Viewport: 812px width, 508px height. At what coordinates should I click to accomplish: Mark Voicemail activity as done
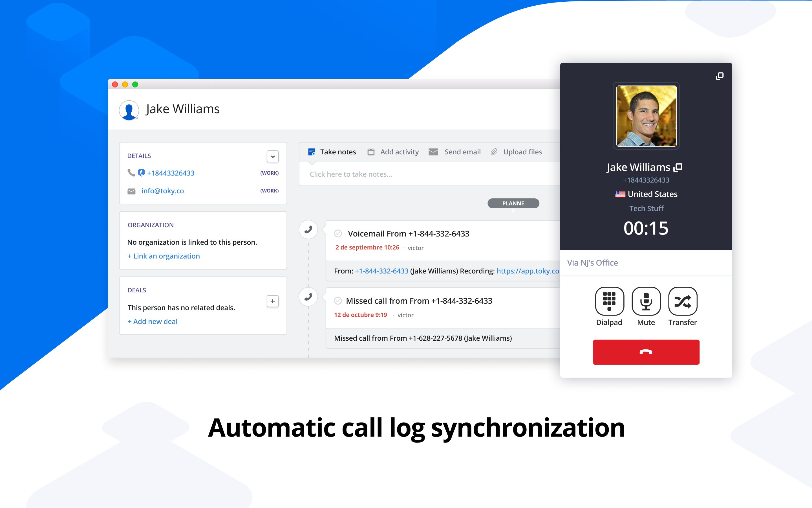point(338,233)
